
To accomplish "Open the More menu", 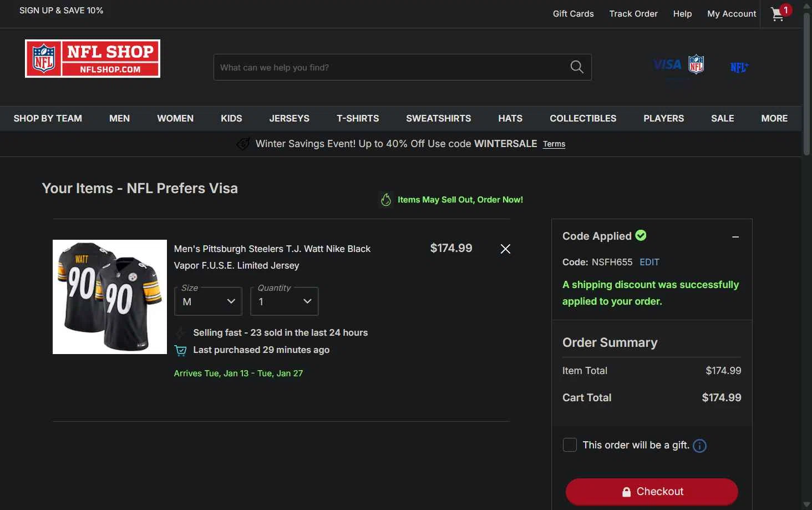I will (x=774, y=118).
